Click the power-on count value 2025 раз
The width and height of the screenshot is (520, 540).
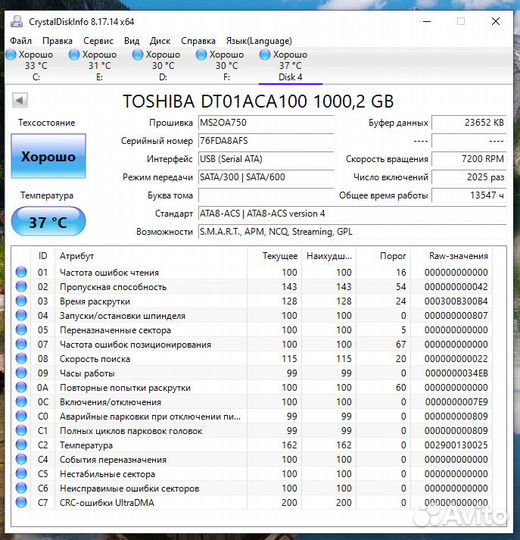click(x=469, y=177)
